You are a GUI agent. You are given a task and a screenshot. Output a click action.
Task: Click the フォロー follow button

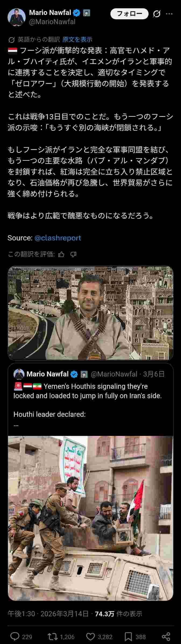click(129, 14)
